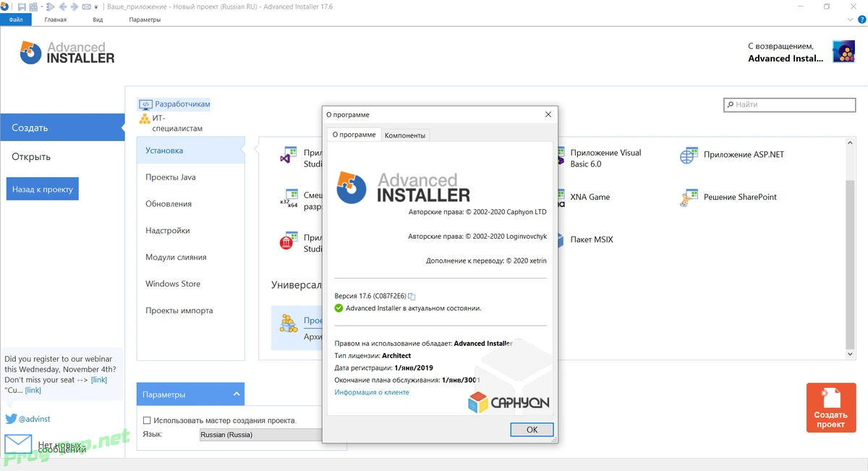Open the Параметры ribbon tab
Viewport: 868px width, 471px height.
pyautogui.click(x=145, y=20)
